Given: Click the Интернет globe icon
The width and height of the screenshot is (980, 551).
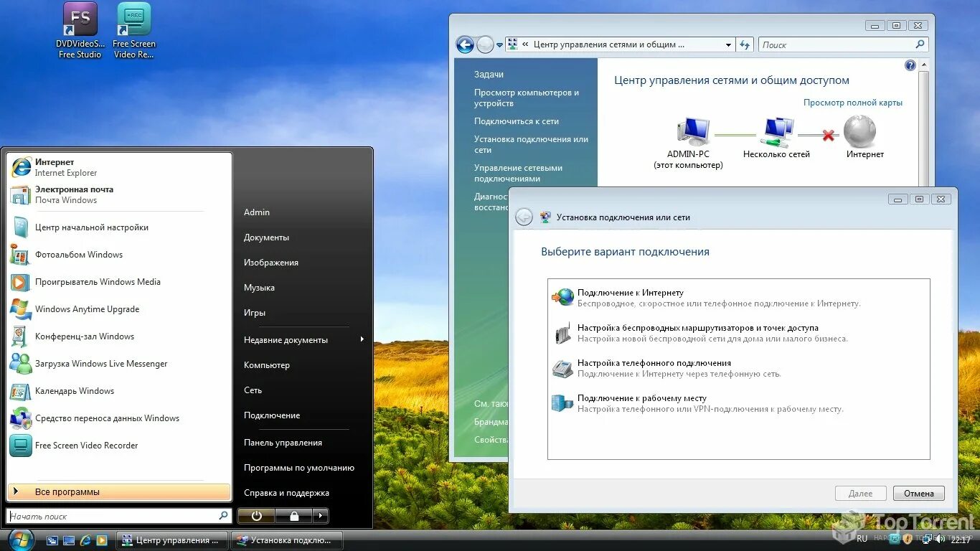Looking at the screenshot, I should coord(859,131).
